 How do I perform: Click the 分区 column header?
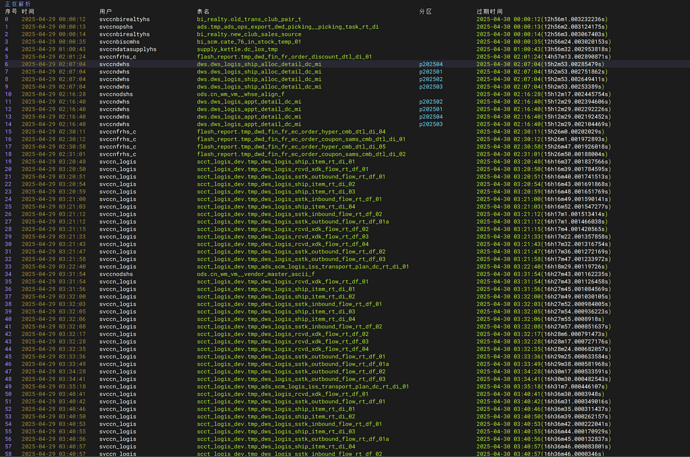pyautogui.click(x=425, y=12)
